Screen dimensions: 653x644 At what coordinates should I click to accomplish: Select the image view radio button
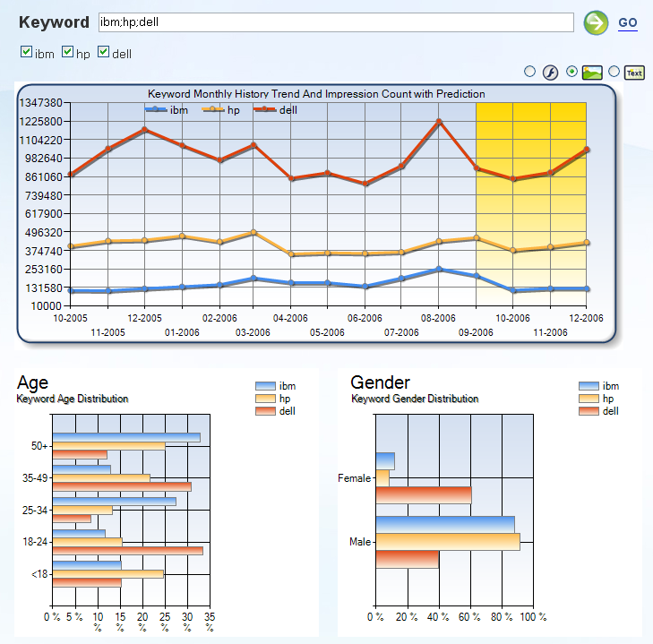tap(571, 72)
